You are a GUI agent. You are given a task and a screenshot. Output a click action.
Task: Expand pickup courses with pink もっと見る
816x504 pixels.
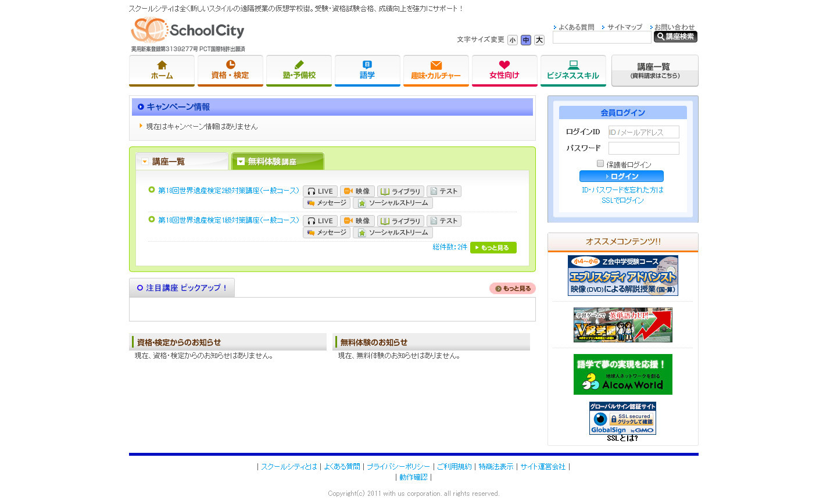(x=512, y=288)
